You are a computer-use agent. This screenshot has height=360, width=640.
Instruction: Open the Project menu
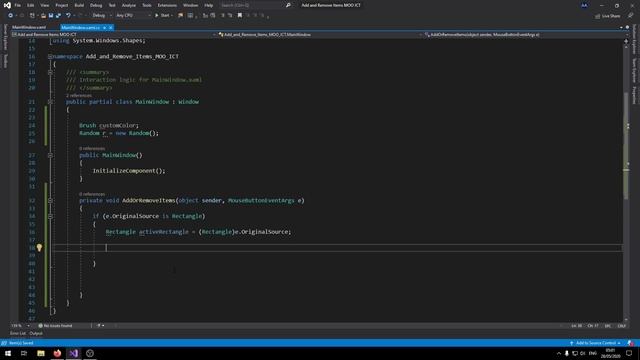62,5
